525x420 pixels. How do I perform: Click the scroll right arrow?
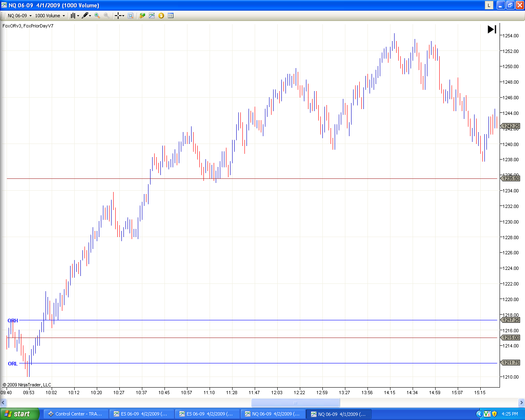[521, 403]
